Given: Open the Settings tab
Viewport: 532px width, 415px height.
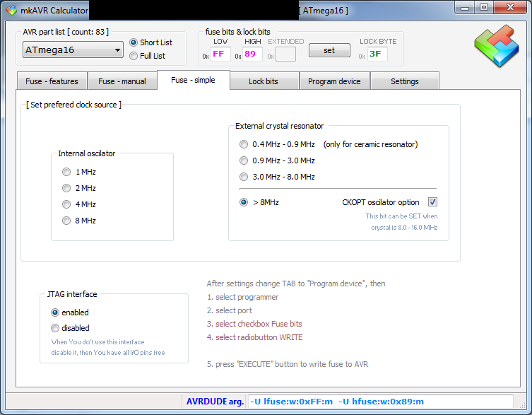Looking at the screenshot, I should coord(405,81).
